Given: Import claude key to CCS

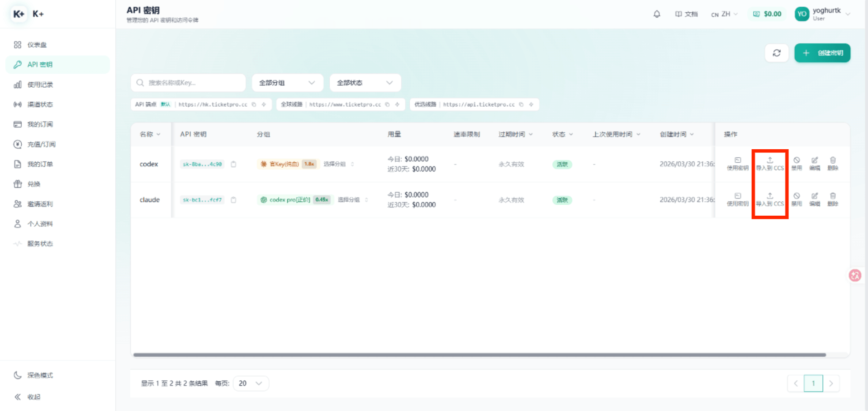Looking at the screenshot, I should (x=770, y=199).
